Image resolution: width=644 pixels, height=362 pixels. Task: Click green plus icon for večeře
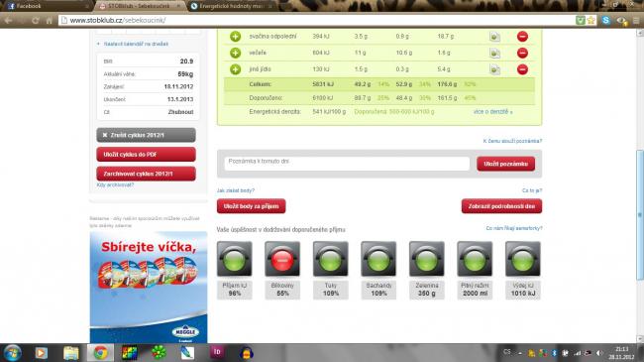236,53
